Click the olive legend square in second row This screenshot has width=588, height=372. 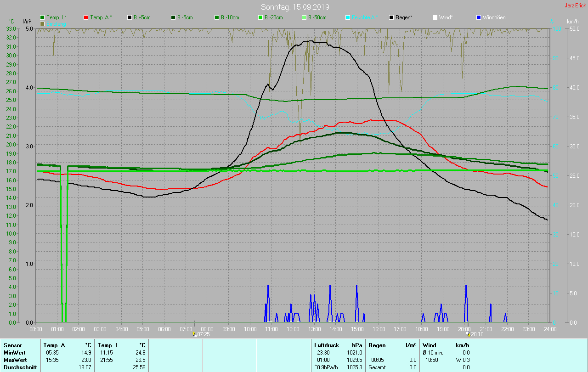coord(42,23)
